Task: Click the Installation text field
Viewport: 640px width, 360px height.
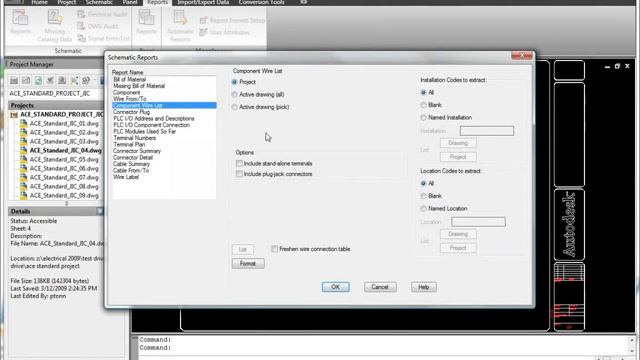Action: tap(487, 131)
